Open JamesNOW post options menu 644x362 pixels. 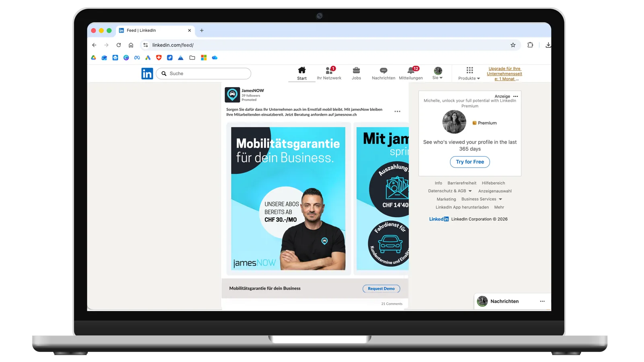397,111
